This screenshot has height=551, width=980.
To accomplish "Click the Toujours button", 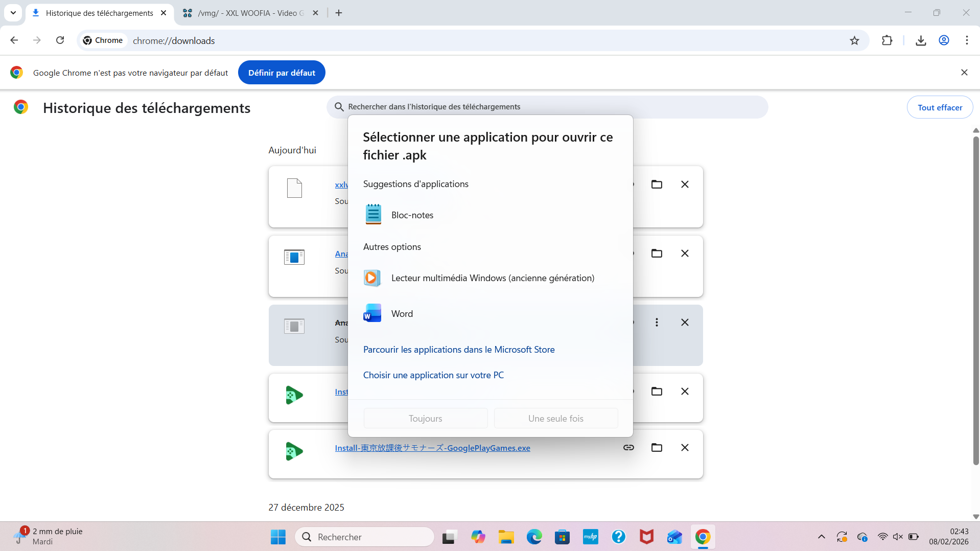I will 426,418.
